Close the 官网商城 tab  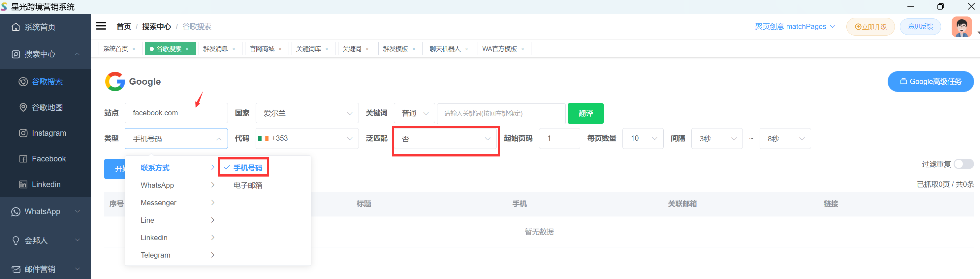pyautogui.click(x=280, y=49)
